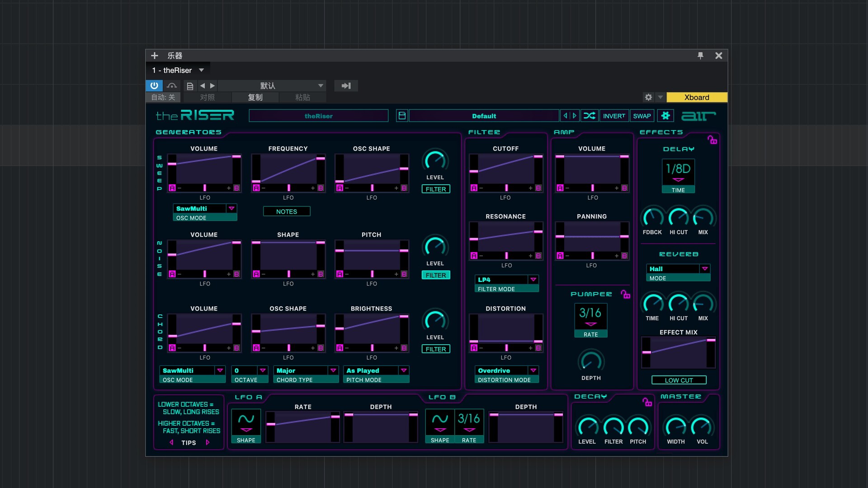The width and height of the screenshot is (868, 488).
Task: Open the Hall reverb mode dropdown
Action: click(678, 268)
